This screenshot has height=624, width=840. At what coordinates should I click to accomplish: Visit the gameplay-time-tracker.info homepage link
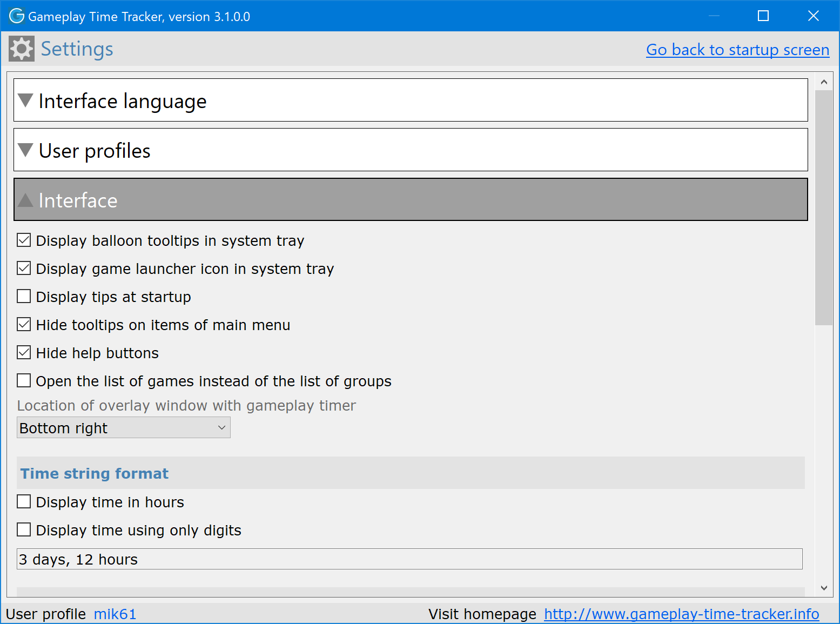(681, 614)
